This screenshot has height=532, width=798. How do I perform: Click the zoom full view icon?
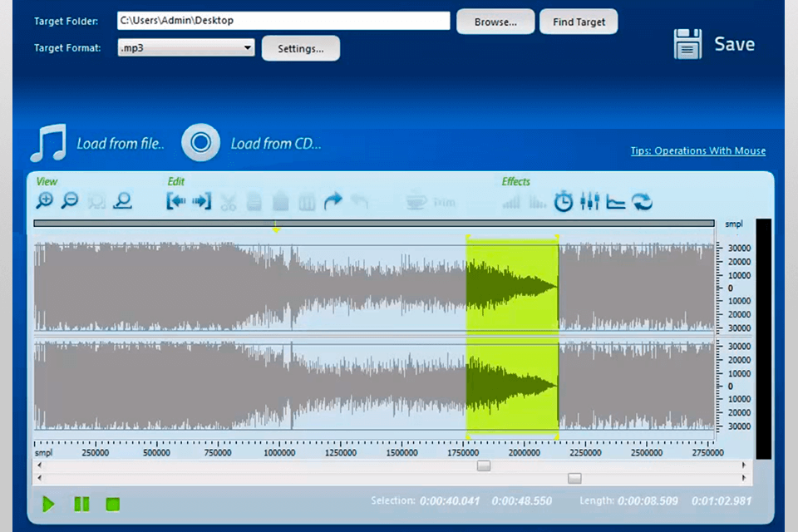pyautogui.click(x=123, y=200)
